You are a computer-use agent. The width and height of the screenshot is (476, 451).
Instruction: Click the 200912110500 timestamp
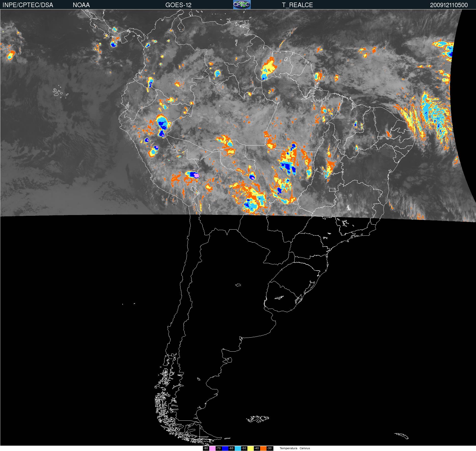click(x=449, y=5)
